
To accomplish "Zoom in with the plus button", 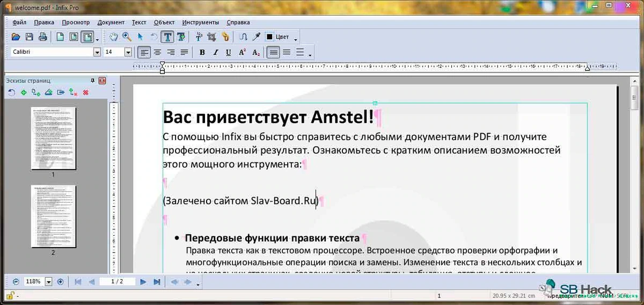I will click(x=60, y=281).
